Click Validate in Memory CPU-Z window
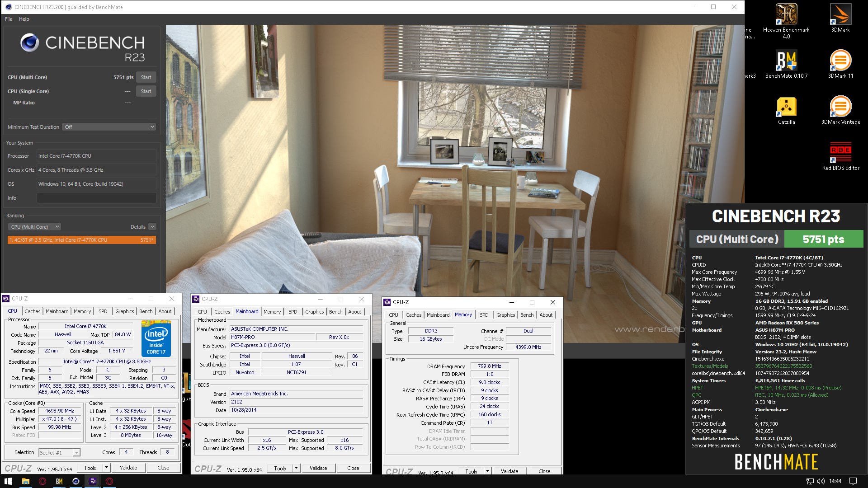This screenshot has width=868, height=488. coord(509,471)
